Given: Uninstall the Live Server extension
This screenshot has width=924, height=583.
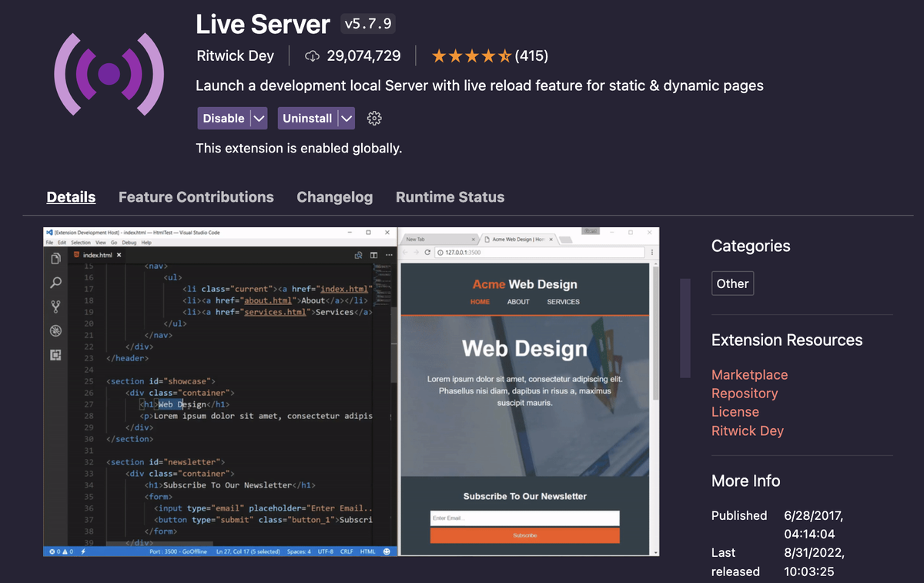Looking at the screenshot, I should (307, 119).
